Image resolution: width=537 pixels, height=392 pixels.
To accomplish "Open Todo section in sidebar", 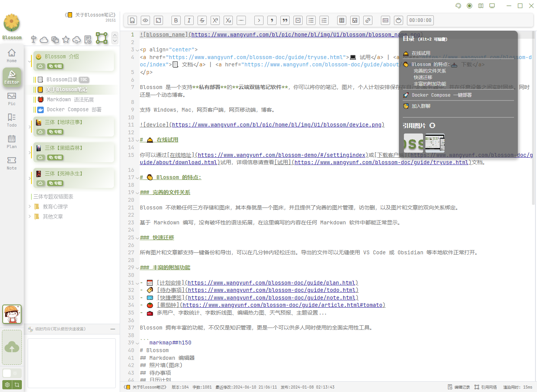I will pyautogui.click(x=12, y=120).
